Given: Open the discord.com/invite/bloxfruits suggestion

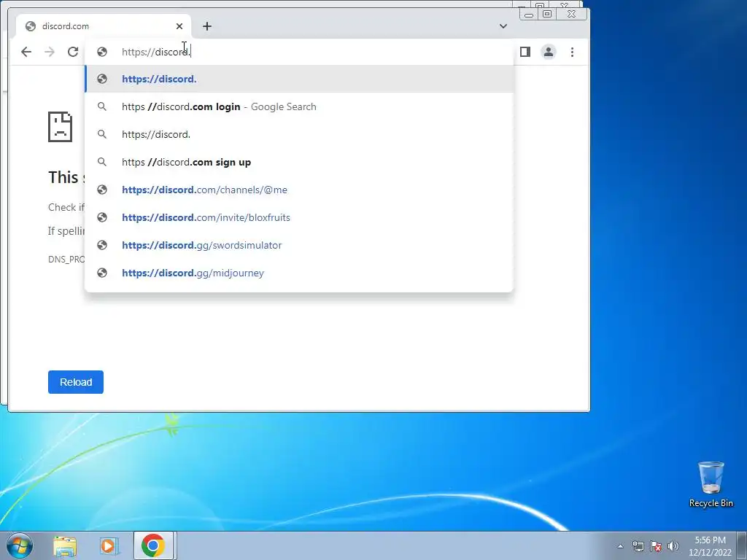Looking at the screenshot, I should (x=299, y=217).
